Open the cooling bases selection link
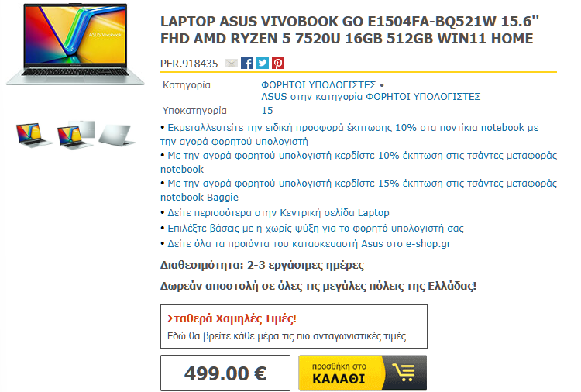The image size is (581, 392). click(316, 229)
